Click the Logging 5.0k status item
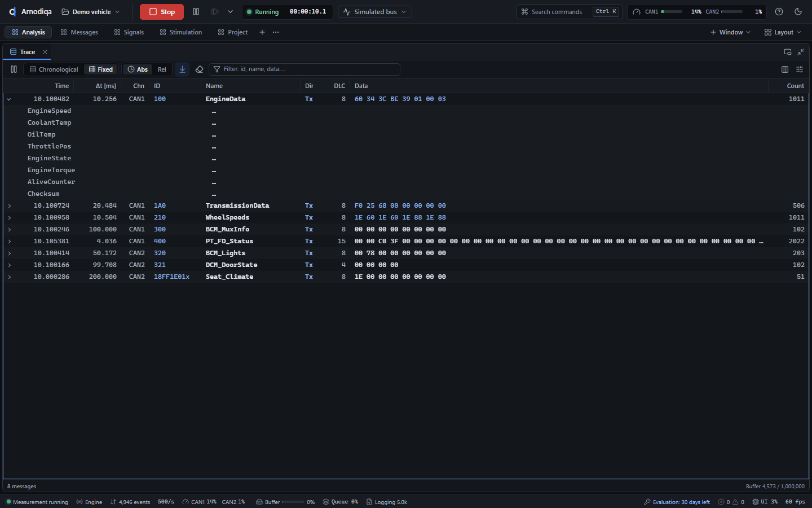Viewport: 812px width, 508px height. (x=387, y=502)
